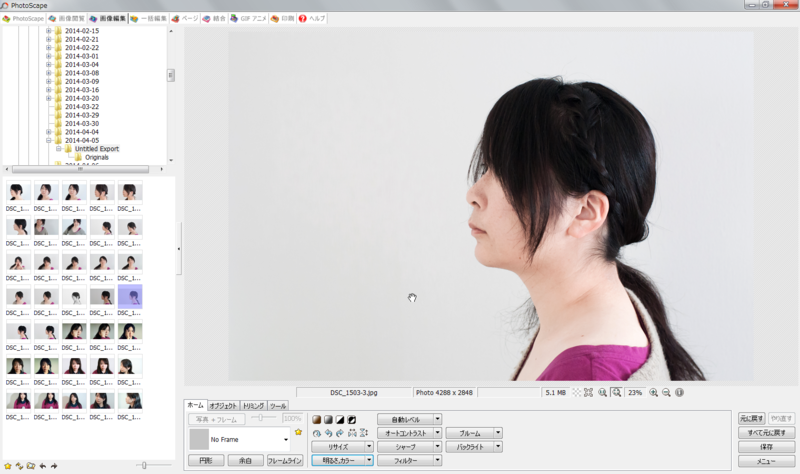Adjust the frame size slider

click(x=261, y=418)
